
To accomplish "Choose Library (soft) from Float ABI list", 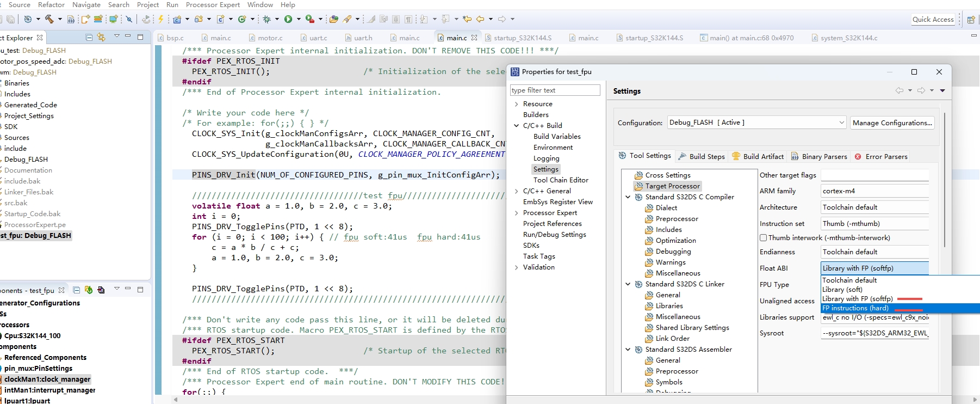I will click(x=842, y=290).
